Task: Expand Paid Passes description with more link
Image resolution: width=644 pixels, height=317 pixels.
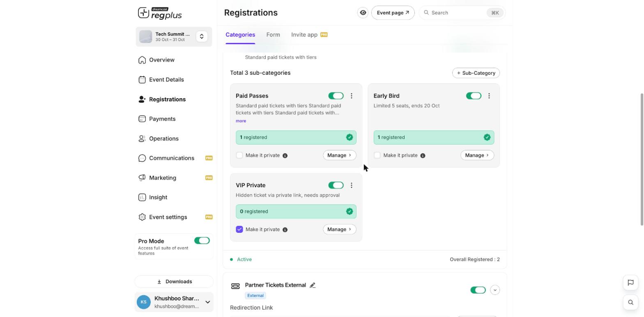Action: [241, 121]
